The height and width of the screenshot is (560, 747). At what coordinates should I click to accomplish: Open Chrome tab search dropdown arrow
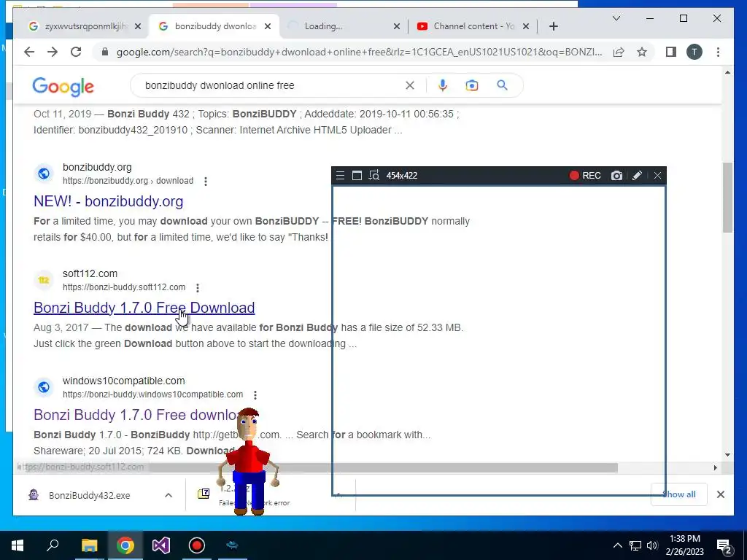(x=616, y=18)
